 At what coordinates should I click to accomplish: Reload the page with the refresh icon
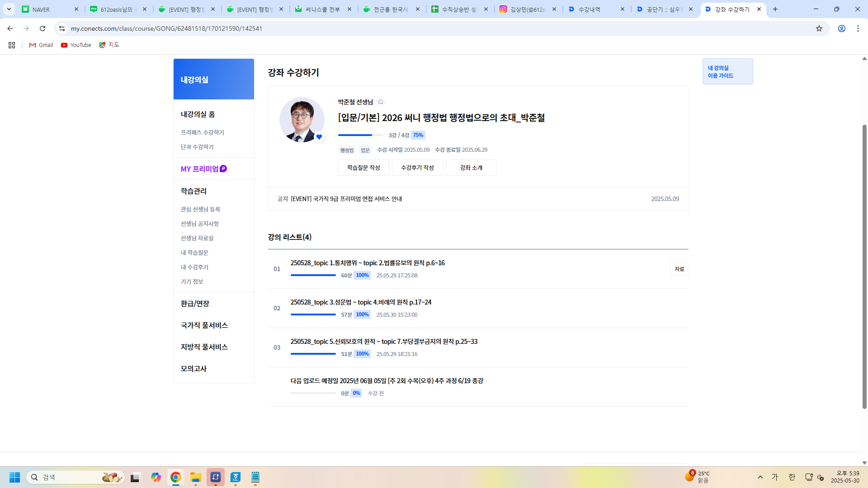pos(42,28)
